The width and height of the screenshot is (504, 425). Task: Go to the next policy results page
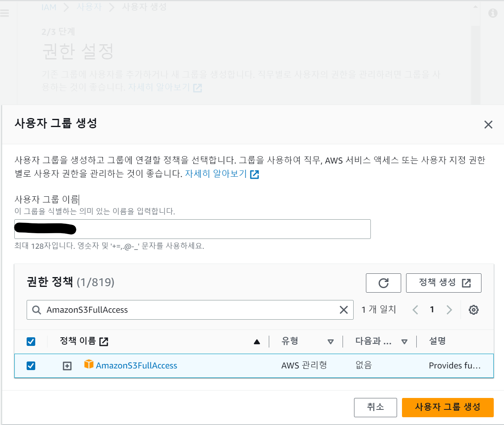click(449, 310)
